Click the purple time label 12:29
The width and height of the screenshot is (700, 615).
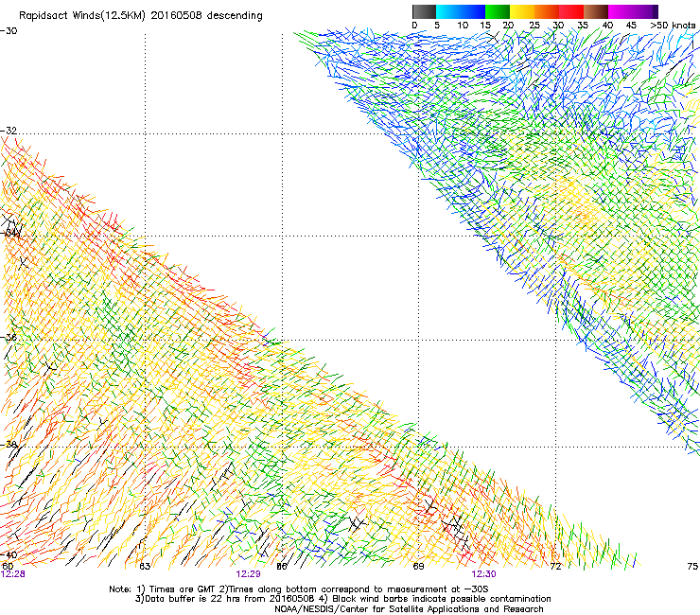[x=248, y=574]
